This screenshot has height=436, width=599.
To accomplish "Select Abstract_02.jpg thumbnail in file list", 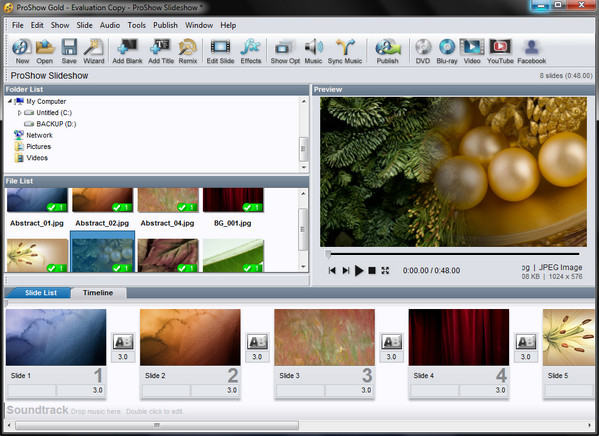I will (x=102, y=200).
